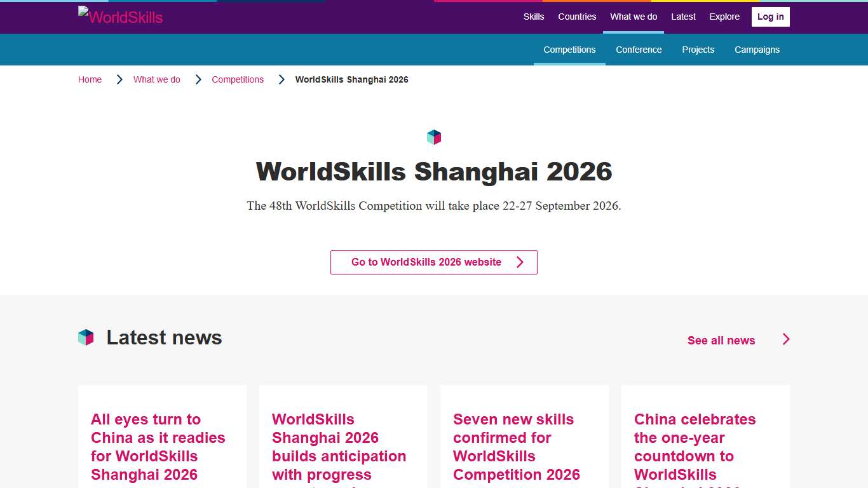Open the Skills menu
The height and width of the screenshot is (488, 868).
[533, 17]
